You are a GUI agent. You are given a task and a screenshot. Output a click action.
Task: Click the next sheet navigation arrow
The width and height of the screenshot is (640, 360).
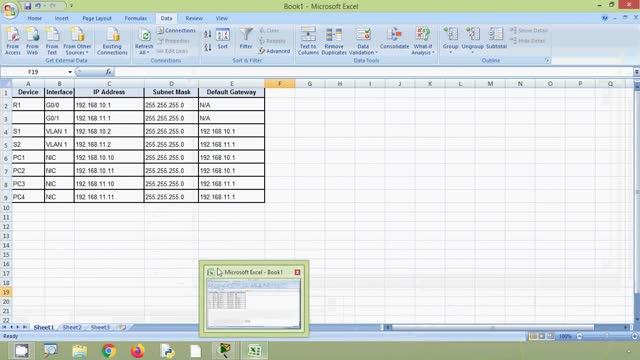click(18, 327)
